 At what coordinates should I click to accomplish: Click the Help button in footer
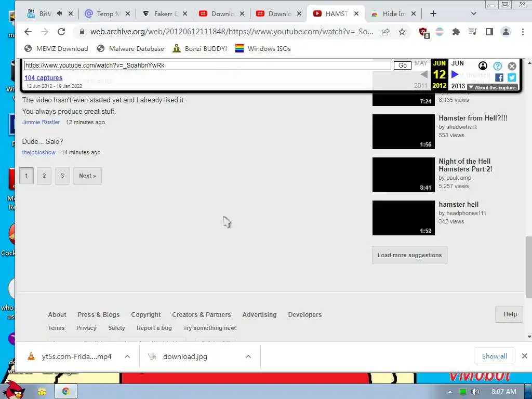coord(510,314)
